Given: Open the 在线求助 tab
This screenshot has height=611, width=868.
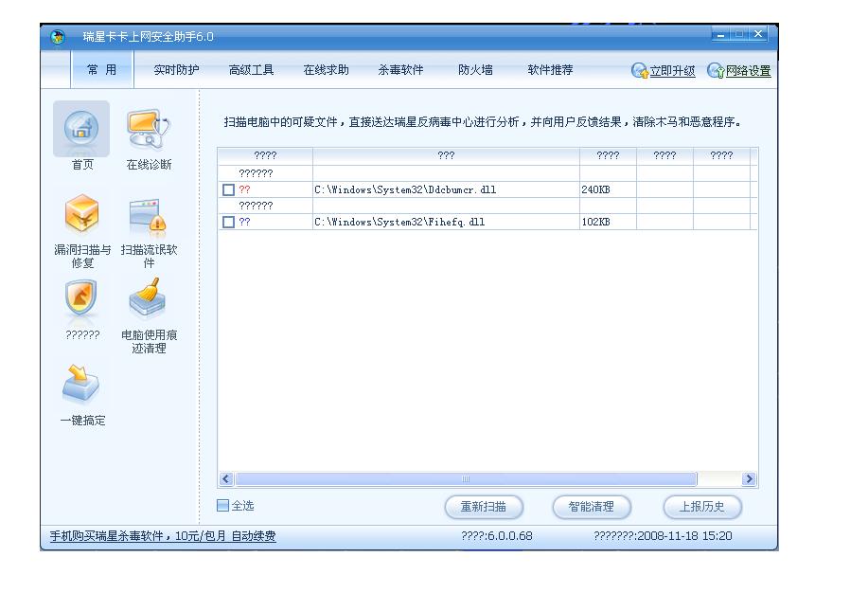Looking at the screenshot, I should pyautogui.click(x=326, y=70).
